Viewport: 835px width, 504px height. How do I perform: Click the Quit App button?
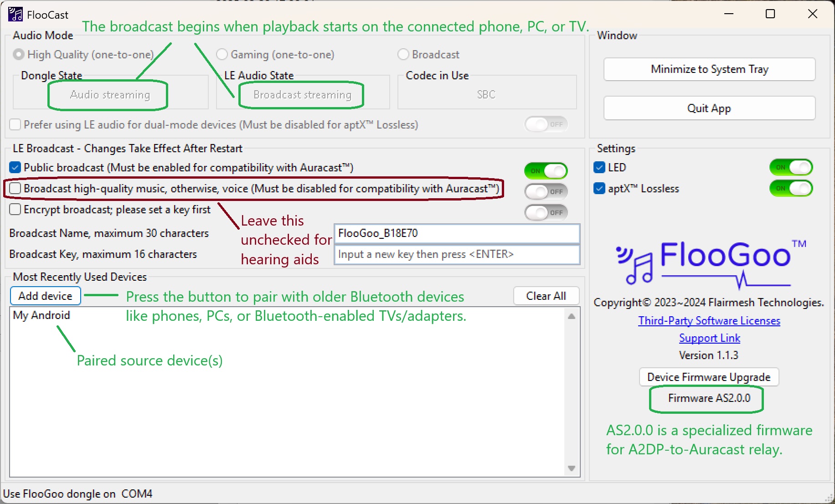coord(709,108)
